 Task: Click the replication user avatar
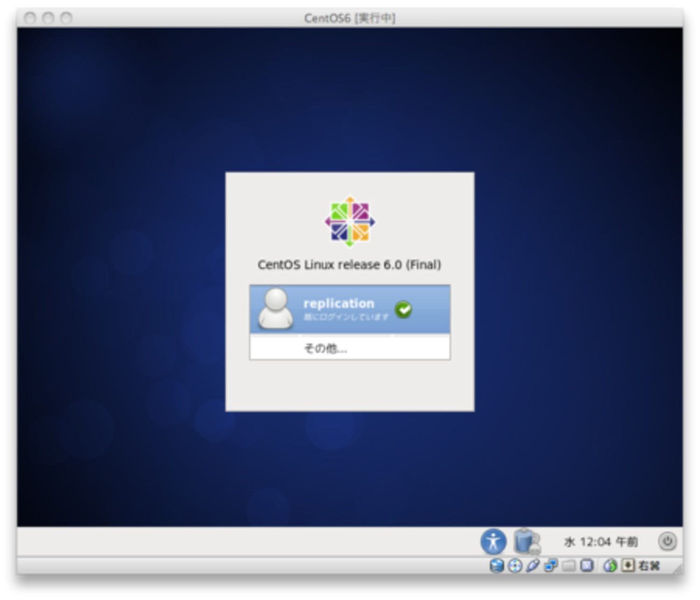coord(276,308)
